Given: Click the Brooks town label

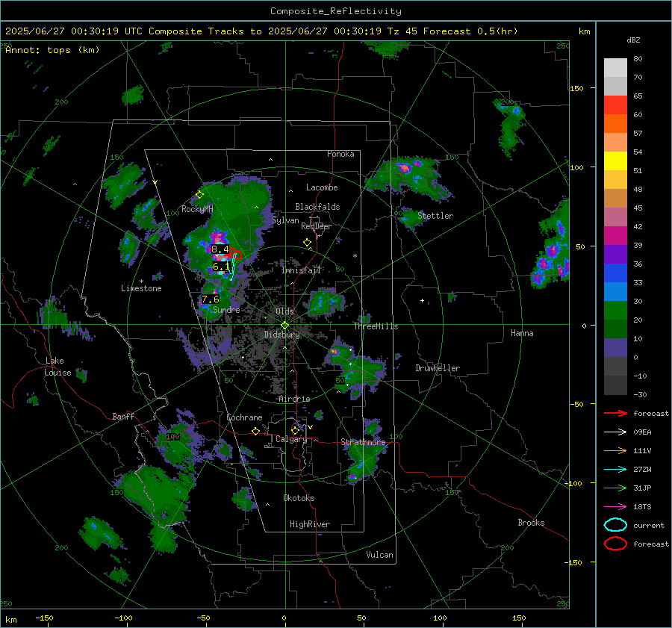Looking at the screenshot, I should tap(531, 523).
